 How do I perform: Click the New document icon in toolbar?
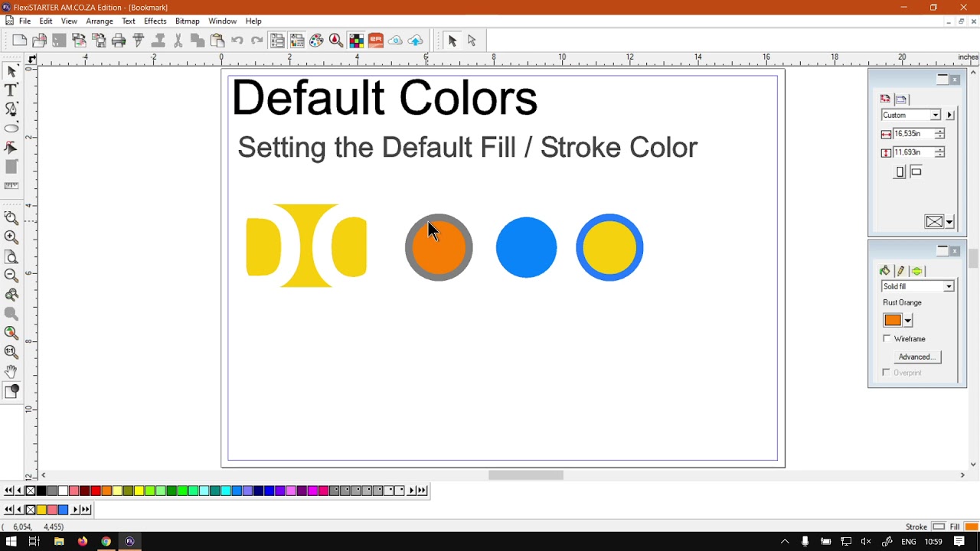pyautogui.click(x=20, y=41)
